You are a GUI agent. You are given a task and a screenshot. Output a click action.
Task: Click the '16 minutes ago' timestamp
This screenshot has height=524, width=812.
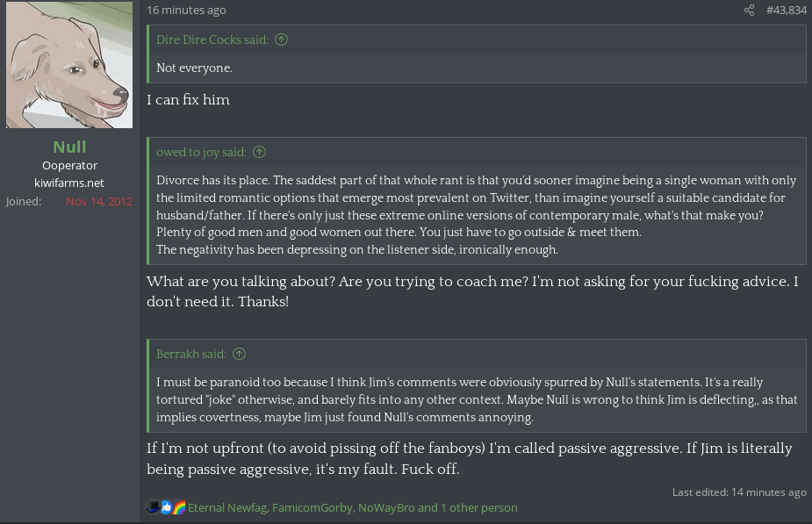[x=186, y=11]
